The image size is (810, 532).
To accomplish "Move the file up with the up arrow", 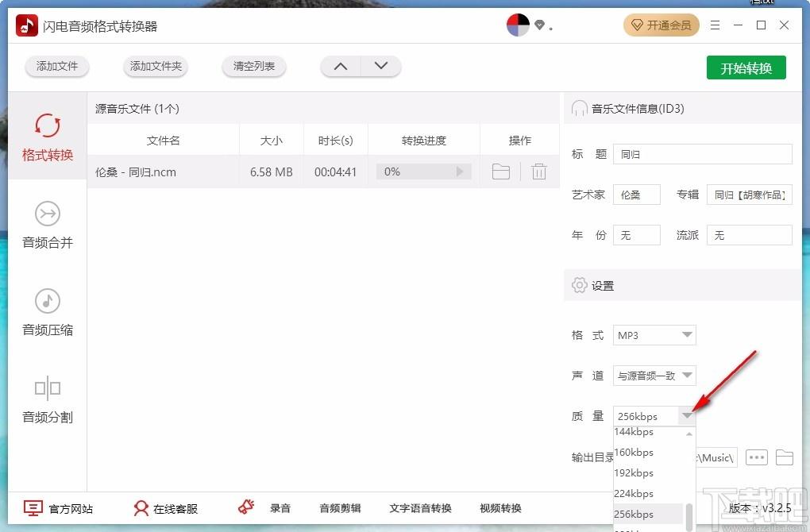I will [x=341, y=66].
